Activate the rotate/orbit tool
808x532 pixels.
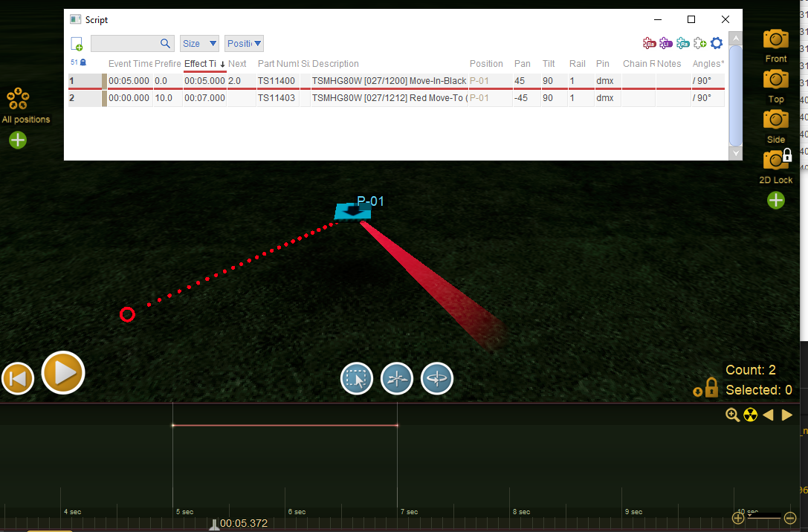[437, 379]
